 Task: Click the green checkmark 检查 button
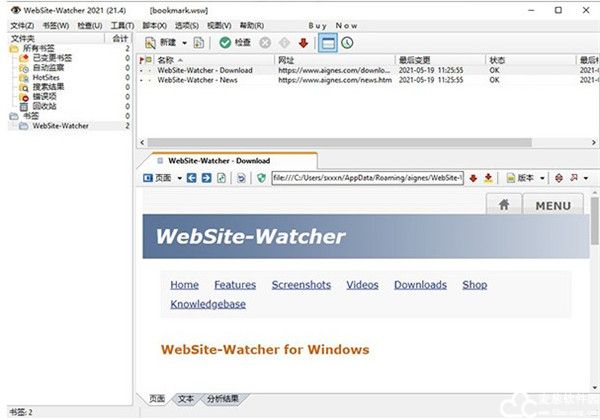coord(235,42)
